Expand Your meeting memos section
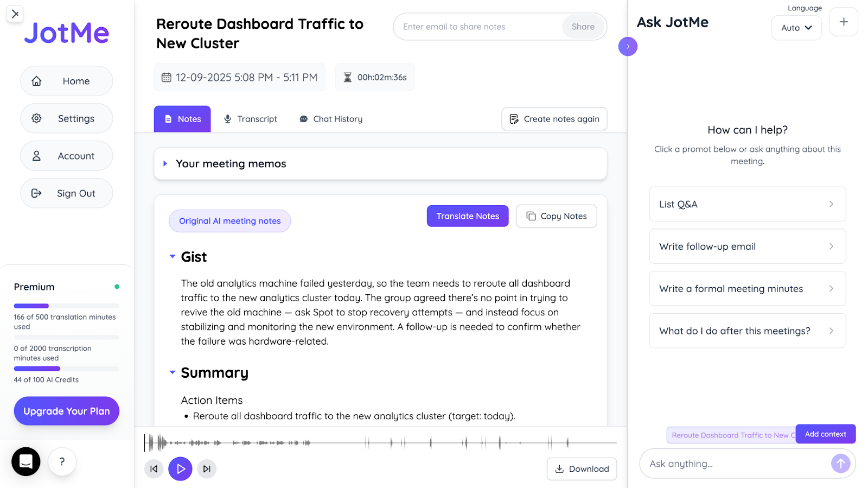The height and width of the screenshot is (488, 868). click(x=380, y=163)
